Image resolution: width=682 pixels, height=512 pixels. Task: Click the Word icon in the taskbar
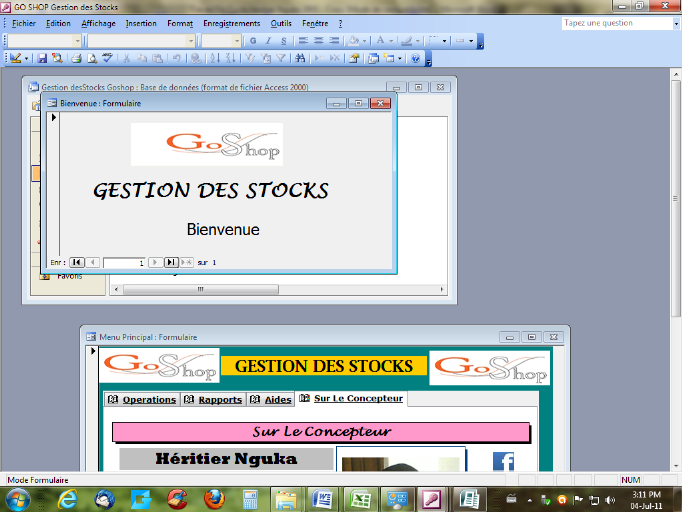point(322,497)
